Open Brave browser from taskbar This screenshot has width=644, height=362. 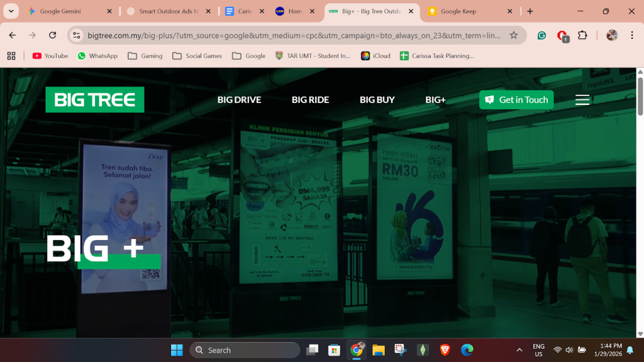(x=445, y=350)
